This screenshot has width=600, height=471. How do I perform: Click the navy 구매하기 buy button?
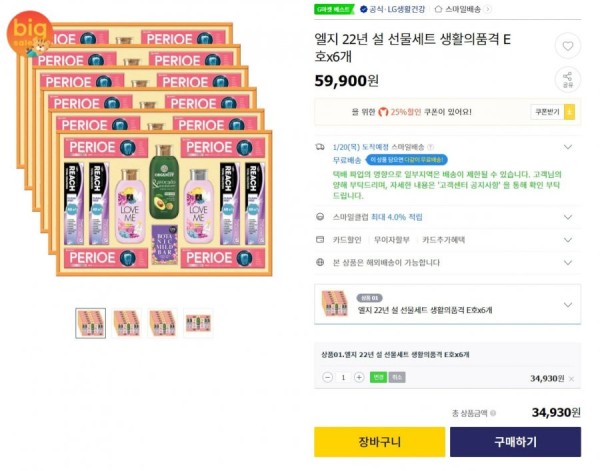515,442
